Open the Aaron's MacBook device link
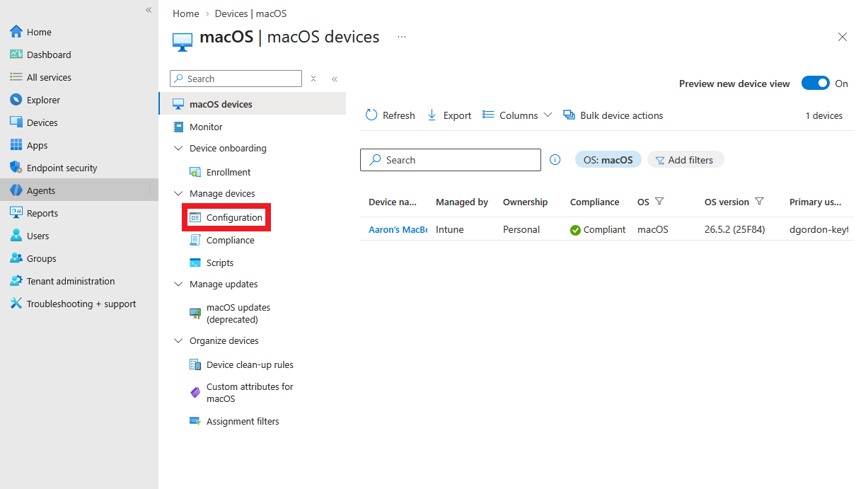868x489 pixels. [398, 229]
